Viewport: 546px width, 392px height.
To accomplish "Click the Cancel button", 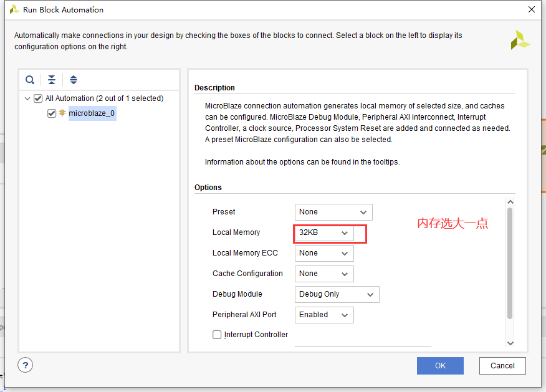I will coord(502,366).
